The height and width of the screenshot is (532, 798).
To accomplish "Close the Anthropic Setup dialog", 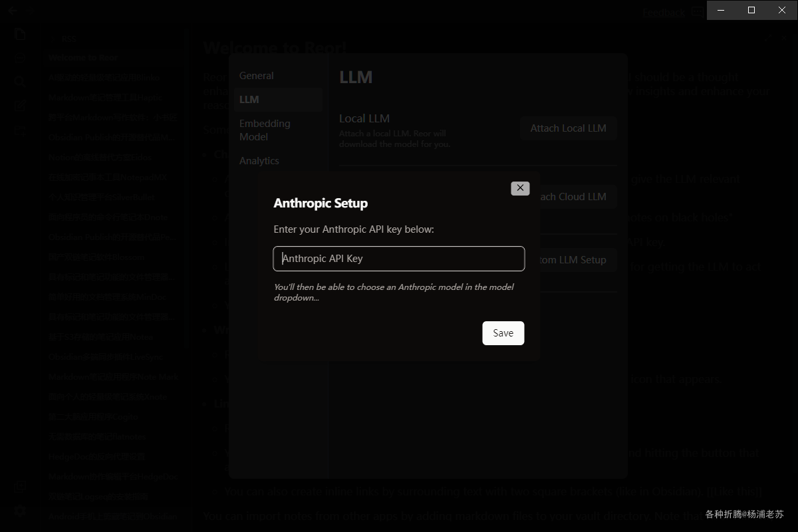I will pos(520,188).
